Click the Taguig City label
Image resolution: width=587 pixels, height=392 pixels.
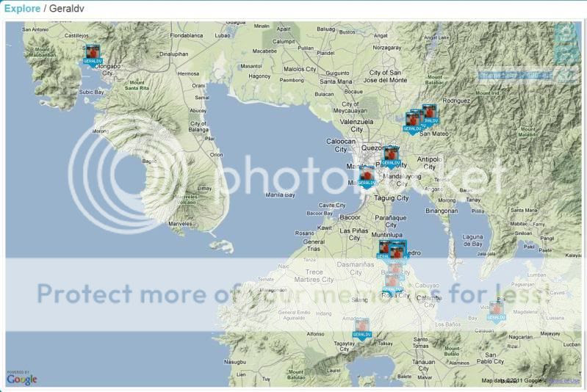[392, 198]
